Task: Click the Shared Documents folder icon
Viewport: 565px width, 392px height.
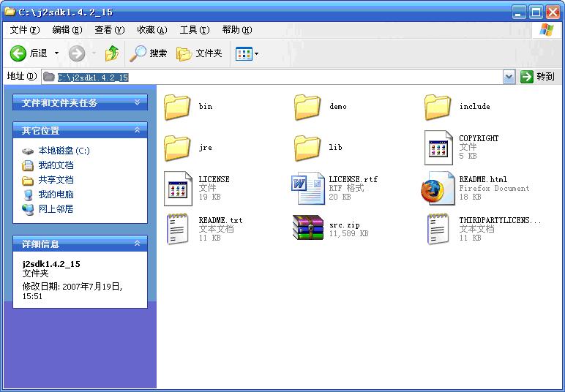Action: (x=28, y=181)
